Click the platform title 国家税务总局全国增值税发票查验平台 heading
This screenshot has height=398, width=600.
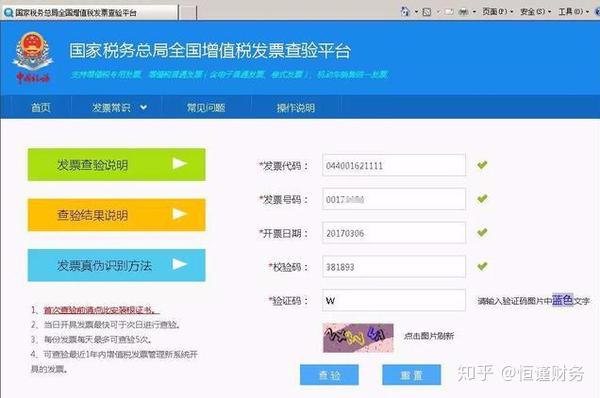tap(210, 51)
